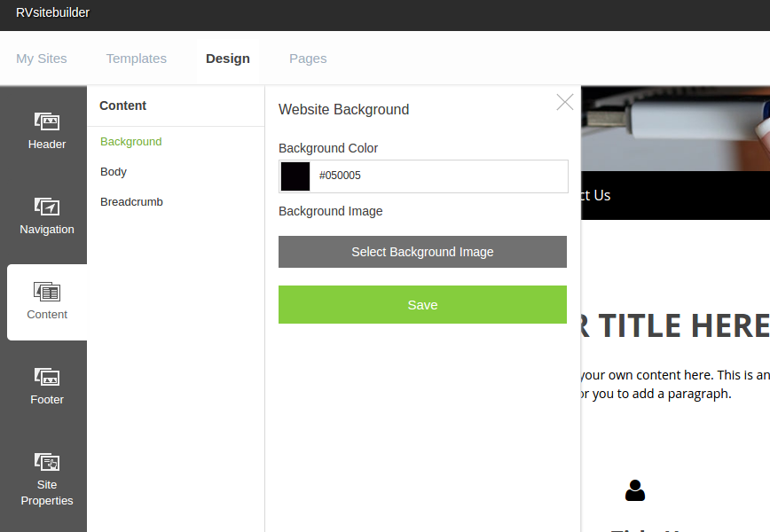Open the Navigation design section
770x532 pixels.
click(47, 215)
